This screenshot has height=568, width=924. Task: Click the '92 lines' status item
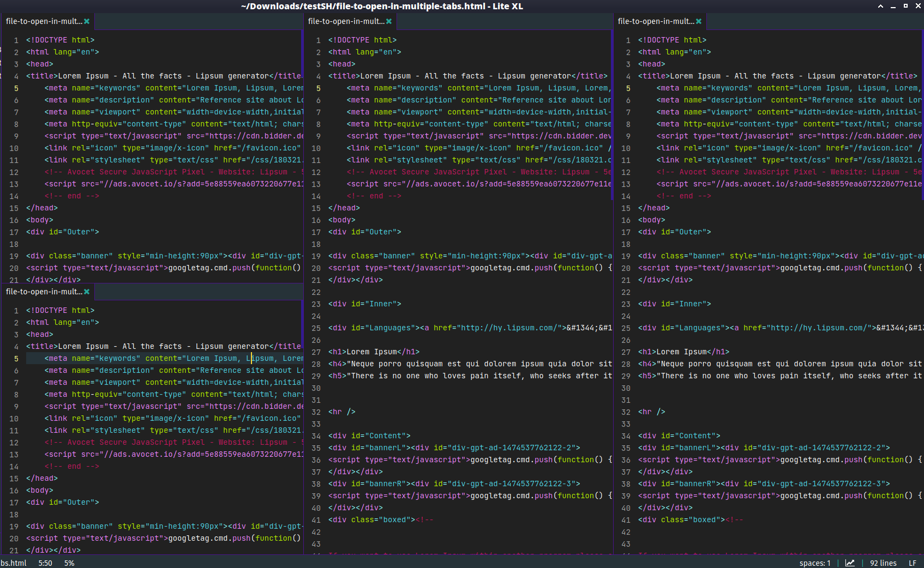pos(883,563)
